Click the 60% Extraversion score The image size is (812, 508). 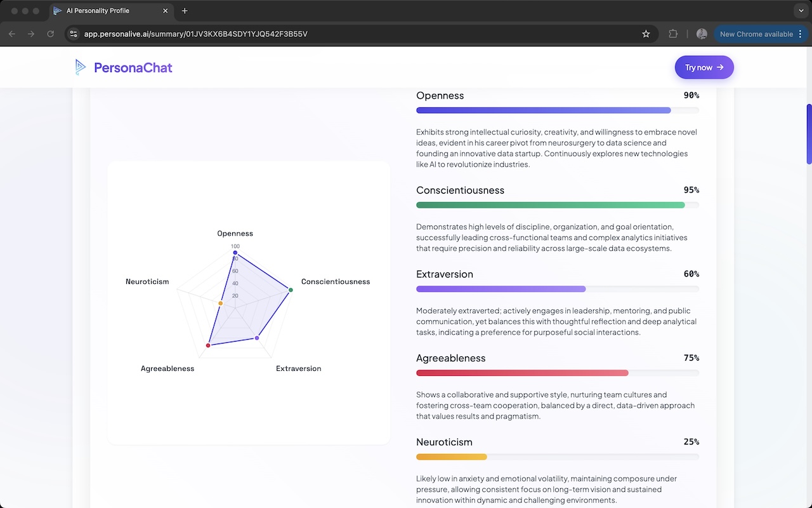(x=691, y=274)
